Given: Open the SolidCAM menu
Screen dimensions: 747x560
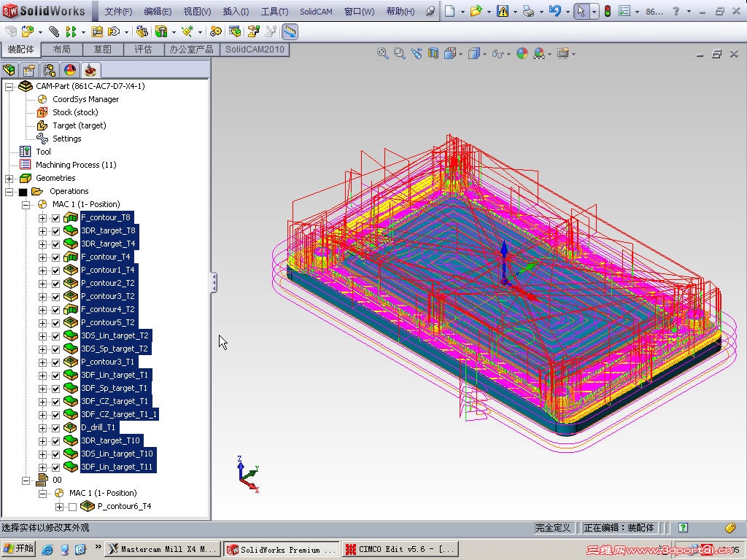Looking at the screenshot, I should (316, 12).
